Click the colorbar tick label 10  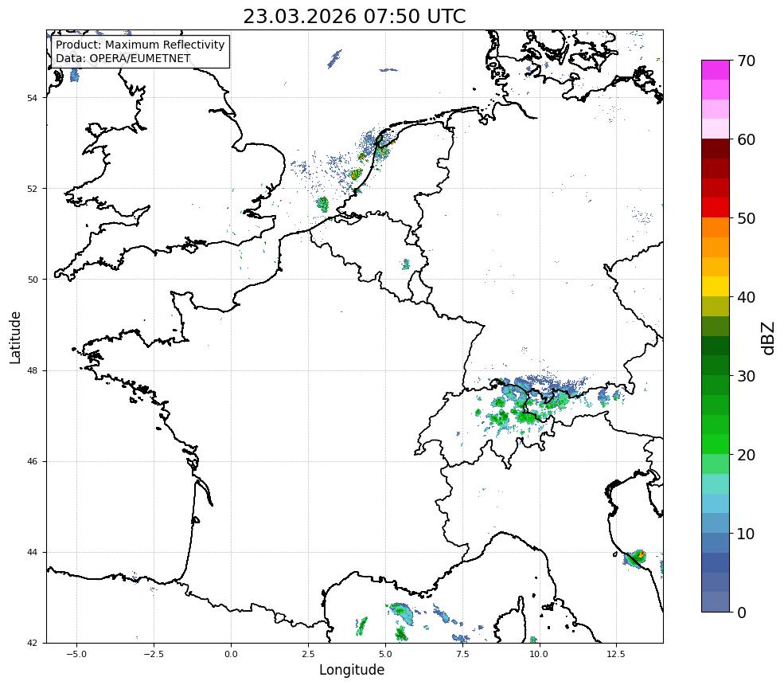pos(746,534)
